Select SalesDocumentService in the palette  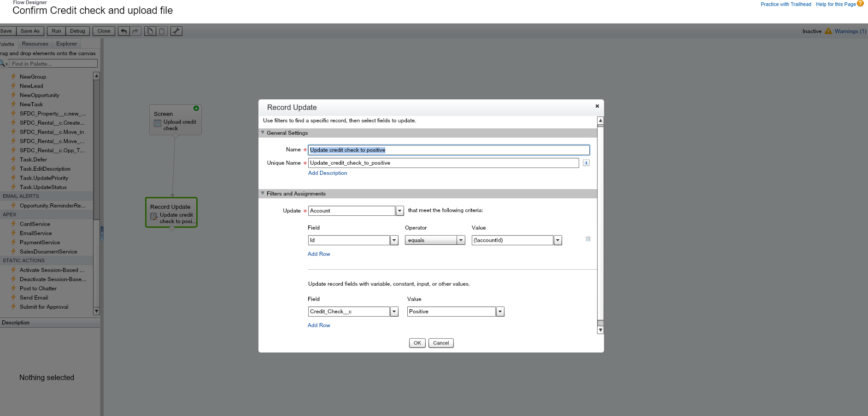coord(48,252)
